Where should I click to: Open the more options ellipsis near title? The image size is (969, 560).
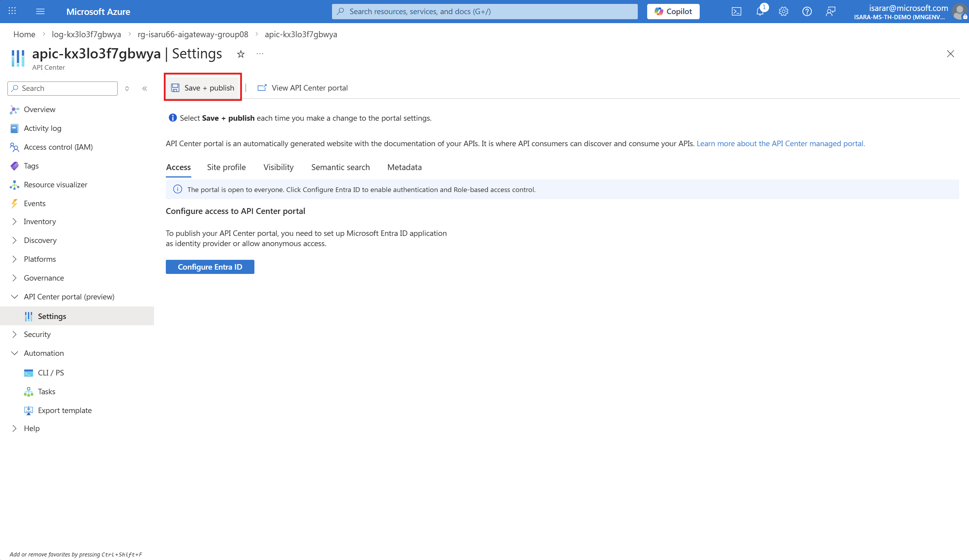(x=260, y=54)
